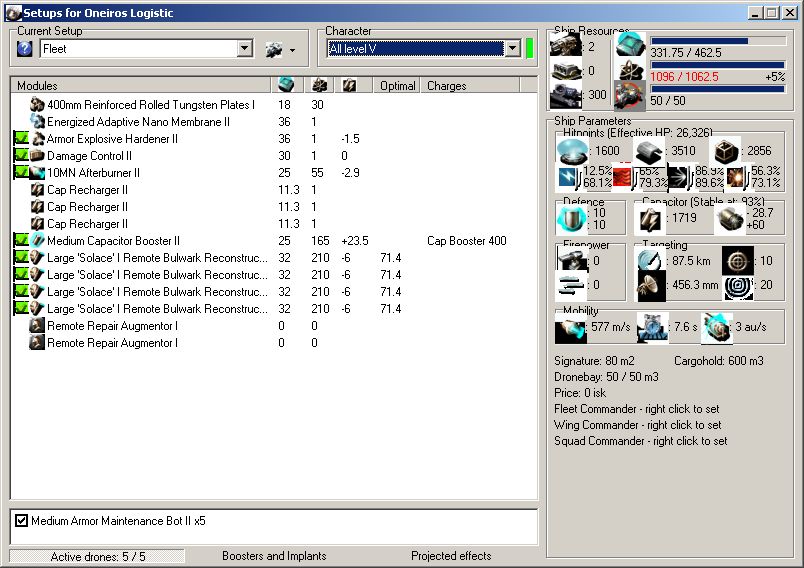Click the capacitor column header icon
The image size is (804, 568).
point(350,85)
